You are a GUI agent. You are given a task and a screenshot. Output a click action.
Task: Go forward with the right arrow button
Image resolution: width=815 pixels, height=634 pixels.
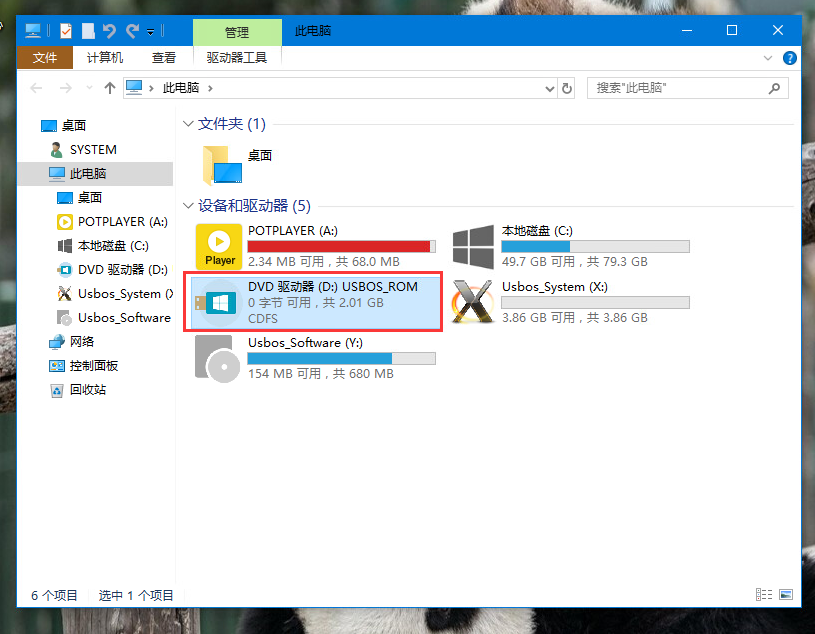[65, 88]
